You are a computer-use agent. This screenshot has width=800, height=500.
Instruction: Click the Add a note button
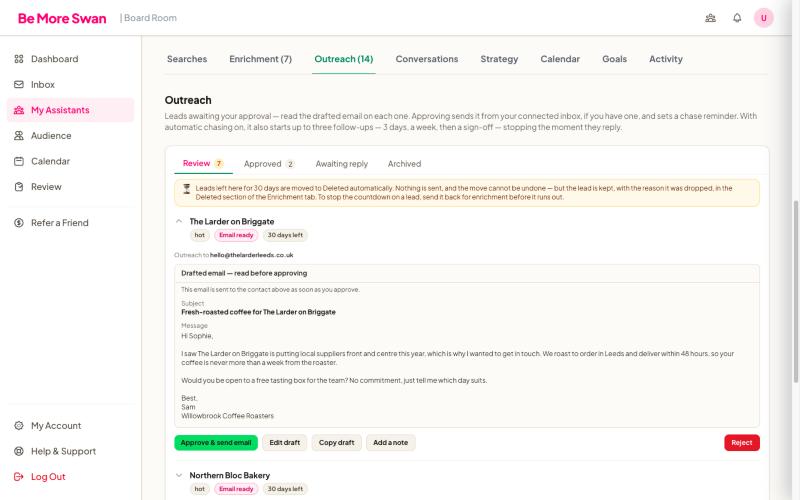point(390,443)
